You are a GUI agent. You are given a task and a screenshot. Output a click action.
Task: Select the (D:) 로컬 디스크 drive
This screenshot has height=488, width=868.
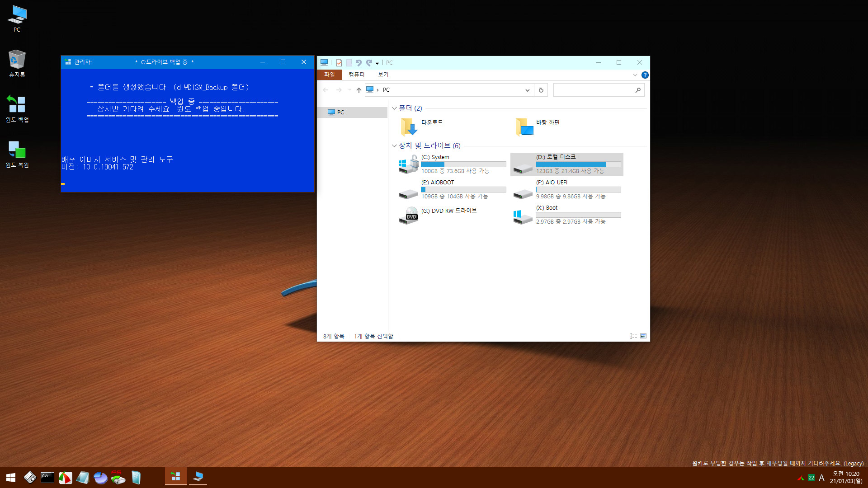[x=567, y=164]
